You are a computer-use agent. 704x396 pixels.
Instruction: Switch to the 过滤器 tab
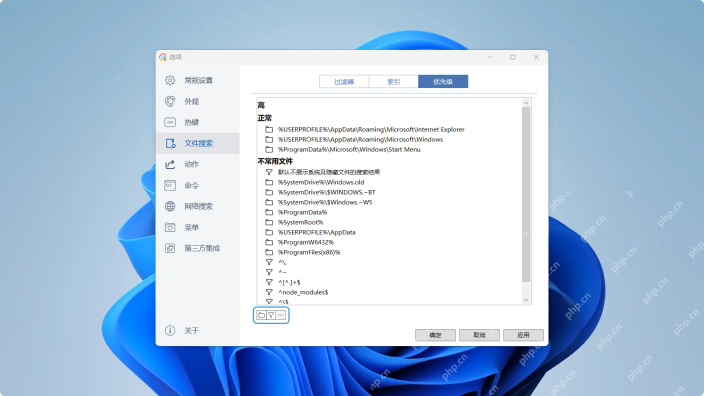(344, 82)
